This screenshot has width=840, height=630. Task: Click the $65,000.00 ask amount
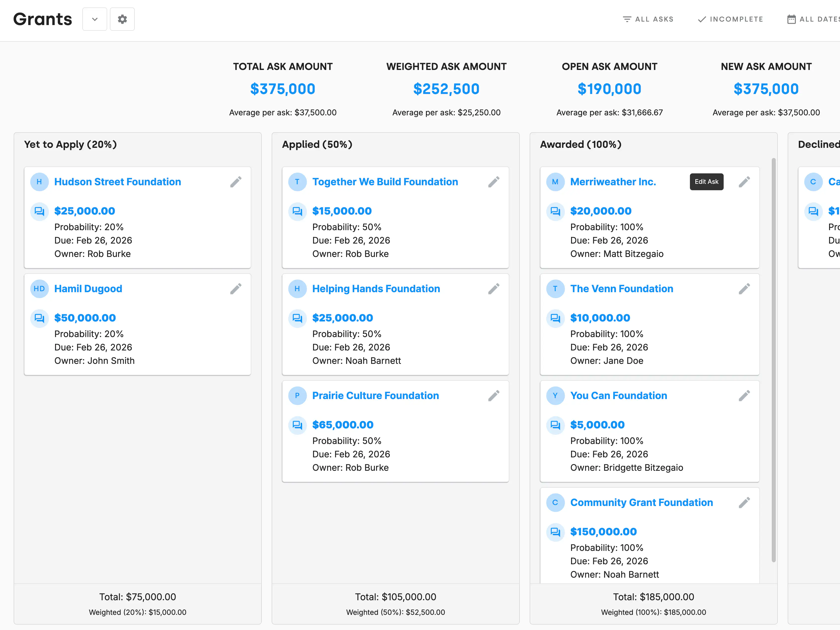pyautogui.click(x=343, y=425)
